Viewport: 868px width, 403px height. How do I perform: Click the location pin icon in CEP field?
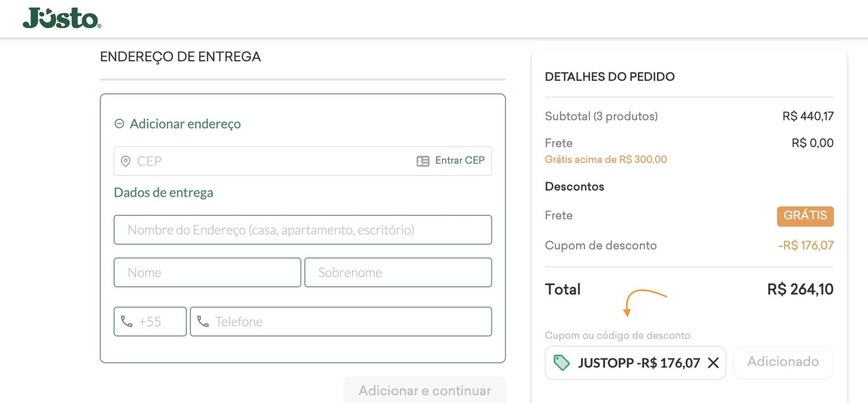126,161
